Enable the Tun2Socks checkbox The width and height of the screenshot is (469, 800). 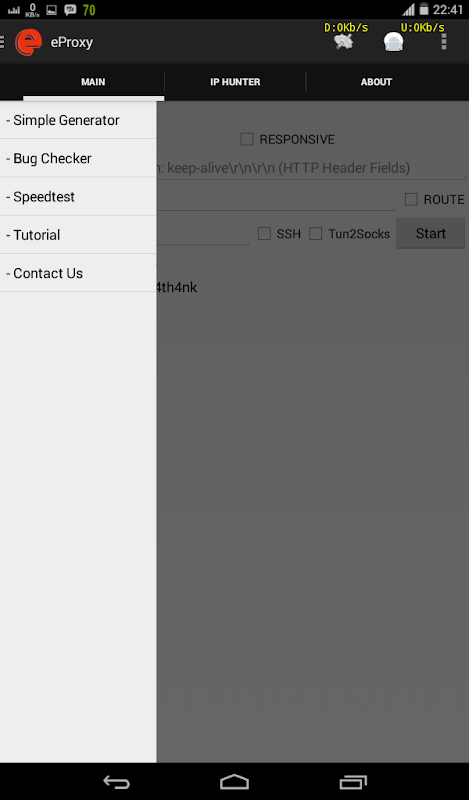click(316, 234)
